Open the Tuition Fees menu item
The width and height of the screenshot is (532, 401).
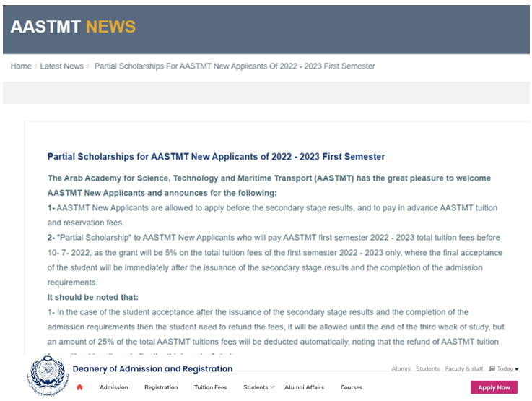click(210, 387)
